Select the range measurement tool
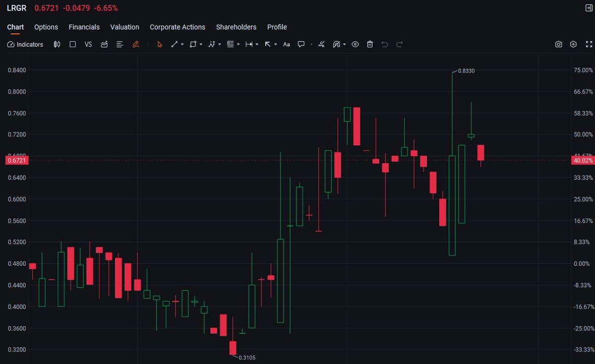This screenshot has height=364, width=595. [249, 44]
